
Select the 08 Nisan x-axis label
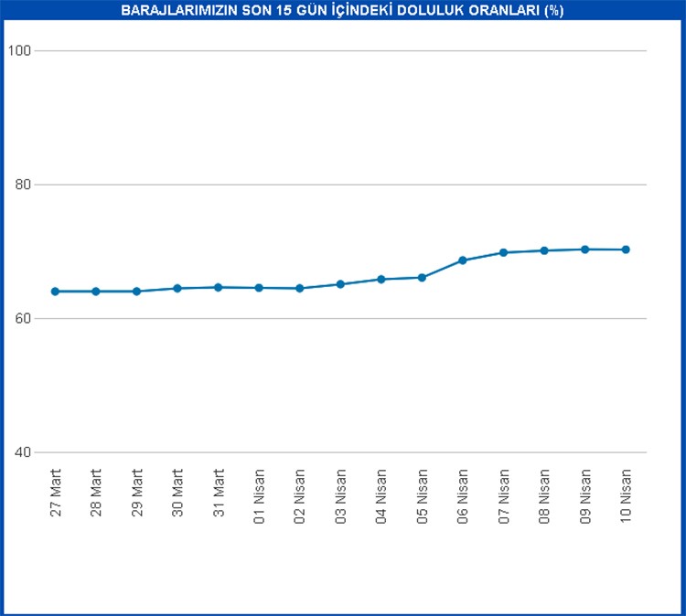[544, 495]
